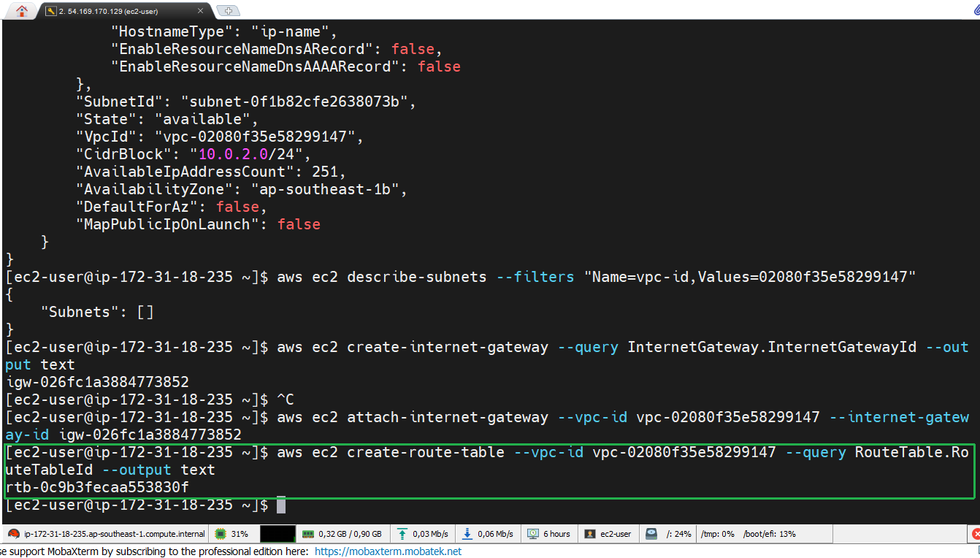Open the Home tab
Viewport: 980px width, 558px height.
click(x=21, y=10)
